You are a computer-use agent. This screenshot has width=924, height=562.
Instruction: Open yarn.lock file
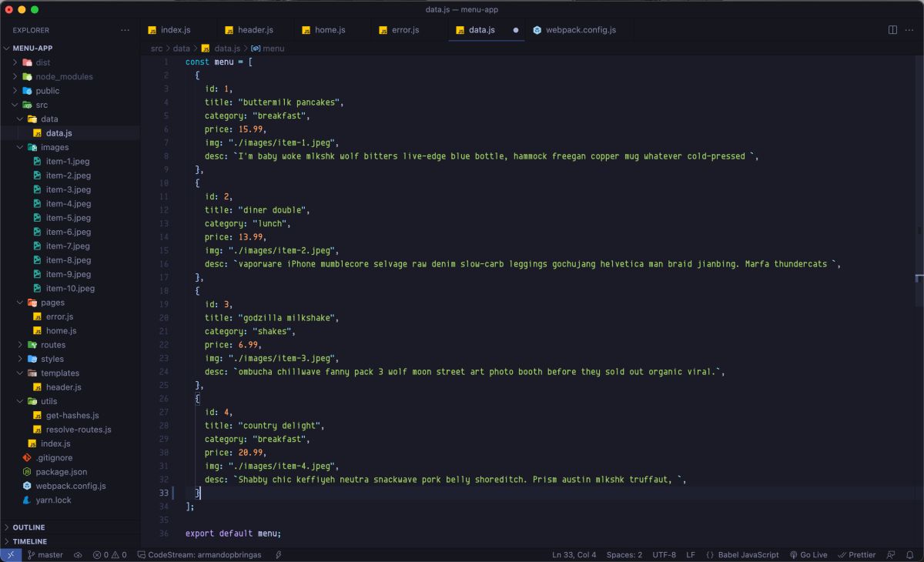coord(70,500)
